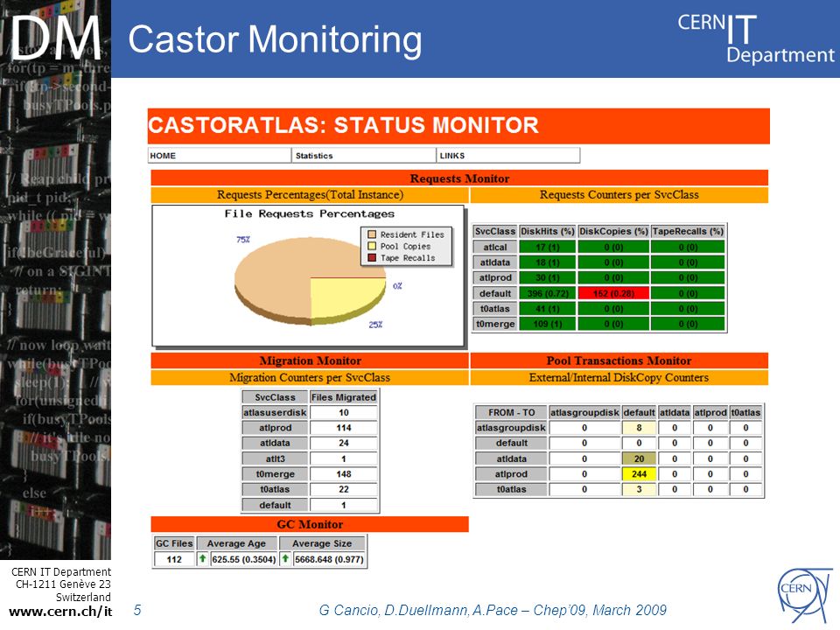Open the HOME menu item
This screenshot has height=630, width=840.
tap(220, 156)
